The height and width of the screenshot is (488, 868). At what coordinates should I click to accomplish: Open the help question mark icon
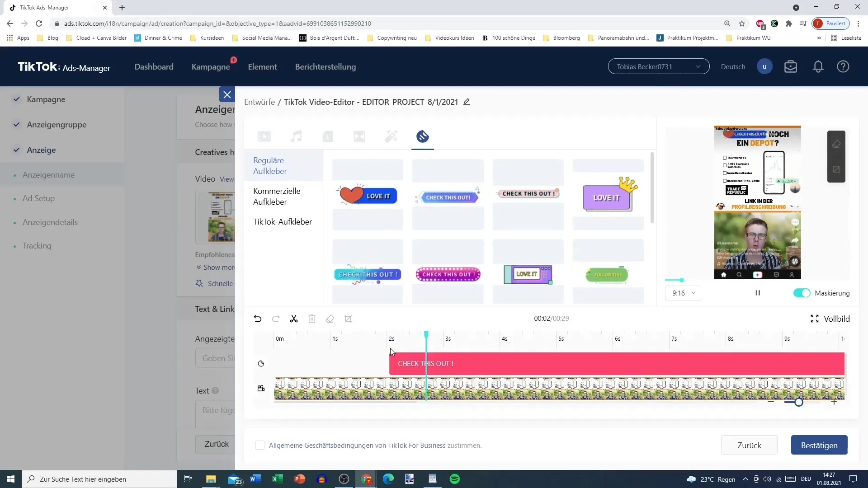pos(843,67)
